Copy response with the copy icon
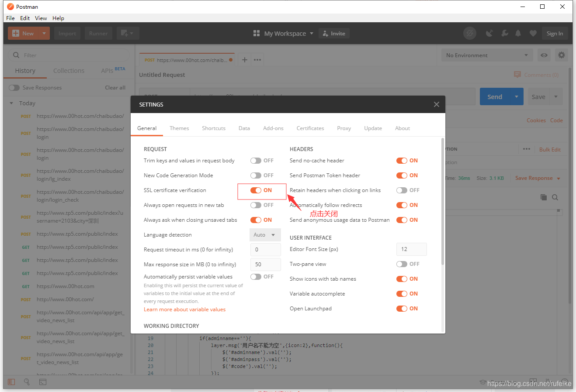Screen dimensions: 576x392 [x=544, y=197]
